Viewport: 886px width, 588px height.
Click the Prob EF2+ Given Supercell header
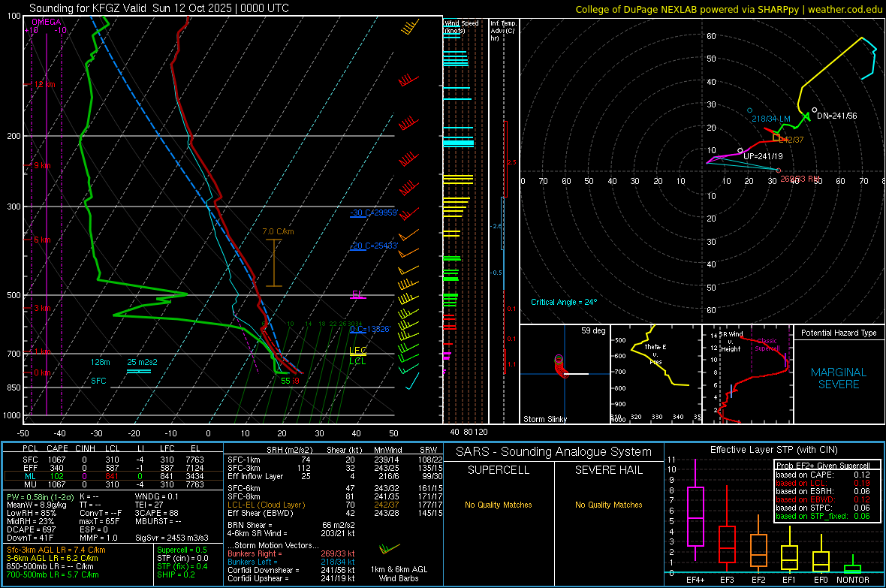pyautogui.click(x=823, y=466)
